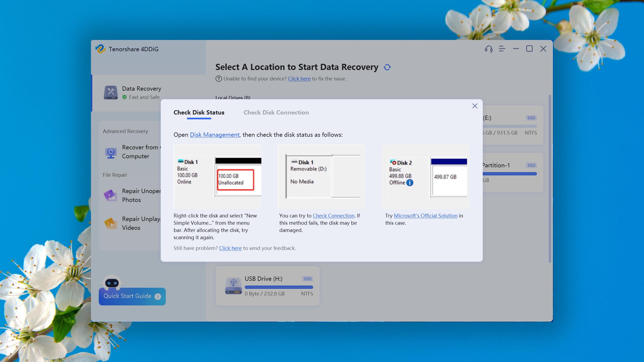Click the main window vertical scrollbar

[550, 179]
